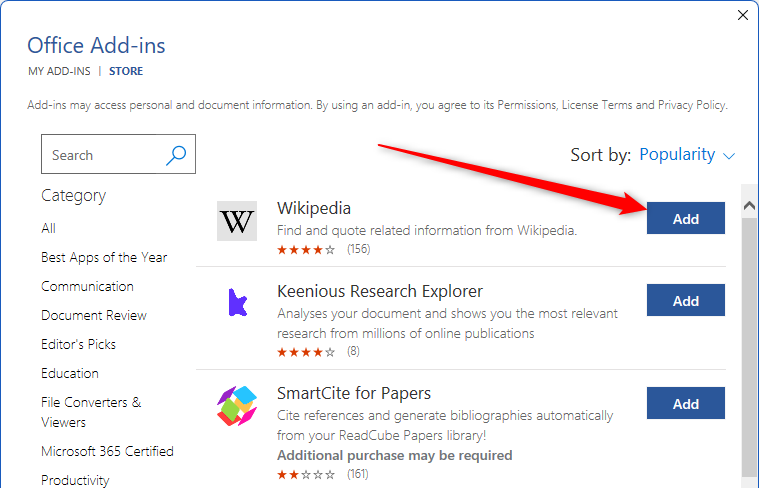The height and width of the screenshot is (488, 759).
Task: Choose the Document Review category
Action: 94,316
